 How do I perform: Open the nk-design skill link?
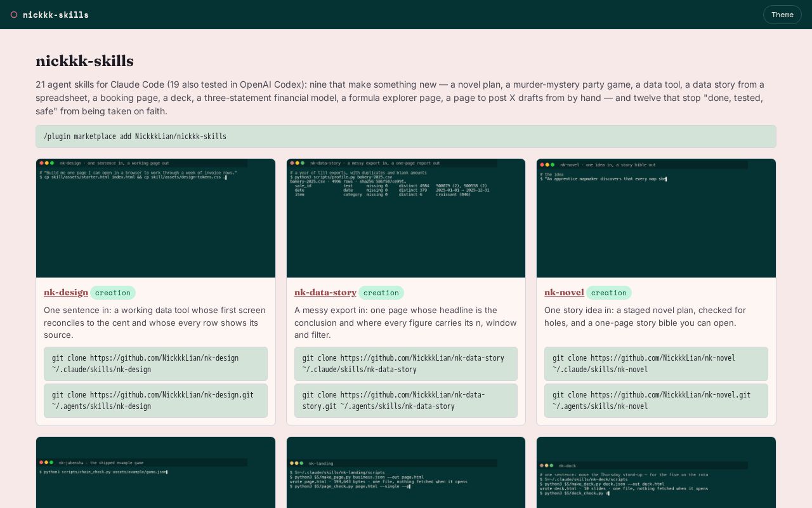click(66, 292)
